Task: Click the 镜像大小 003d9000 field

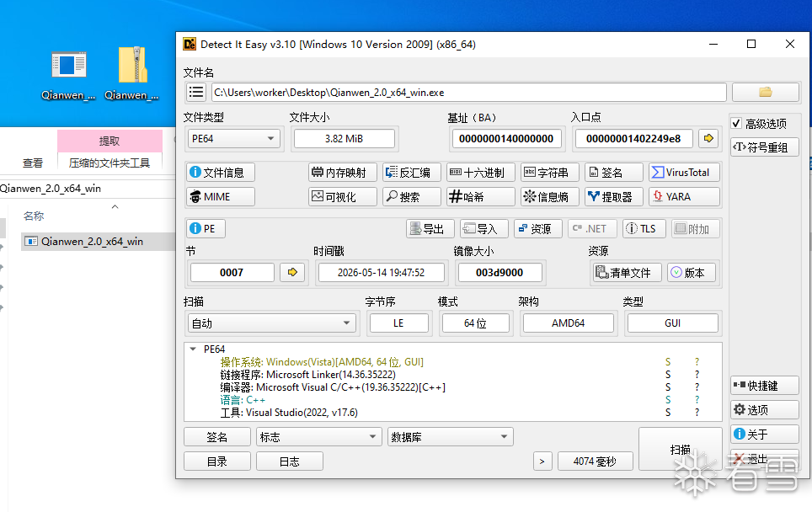Action: (x=499, y=272)
